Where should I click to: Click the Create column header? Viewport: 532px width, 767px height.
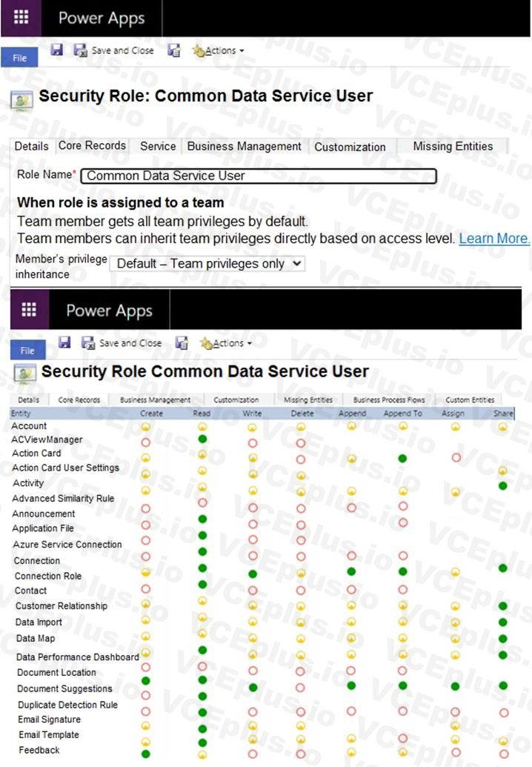[152, 414]
